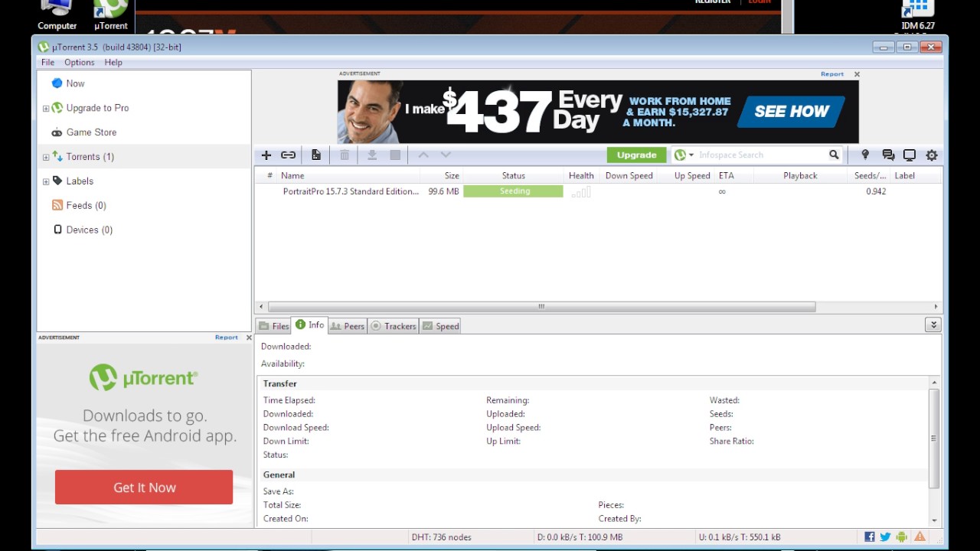Viewport: 980px width, 551px height.
Task: Expand the Labels tree node
Action: 46,182
